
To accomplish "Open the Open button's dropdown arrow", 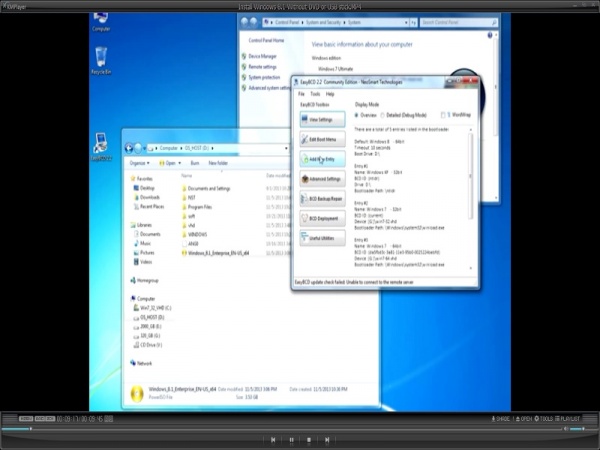I will point(179,163).
